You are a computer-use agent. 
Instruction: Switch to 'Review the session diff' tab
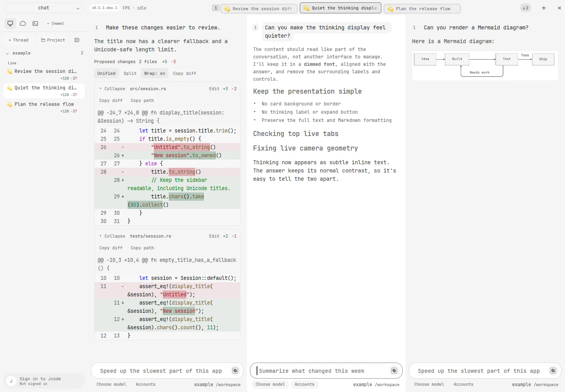pyautogui.click(x=260, y=9)
